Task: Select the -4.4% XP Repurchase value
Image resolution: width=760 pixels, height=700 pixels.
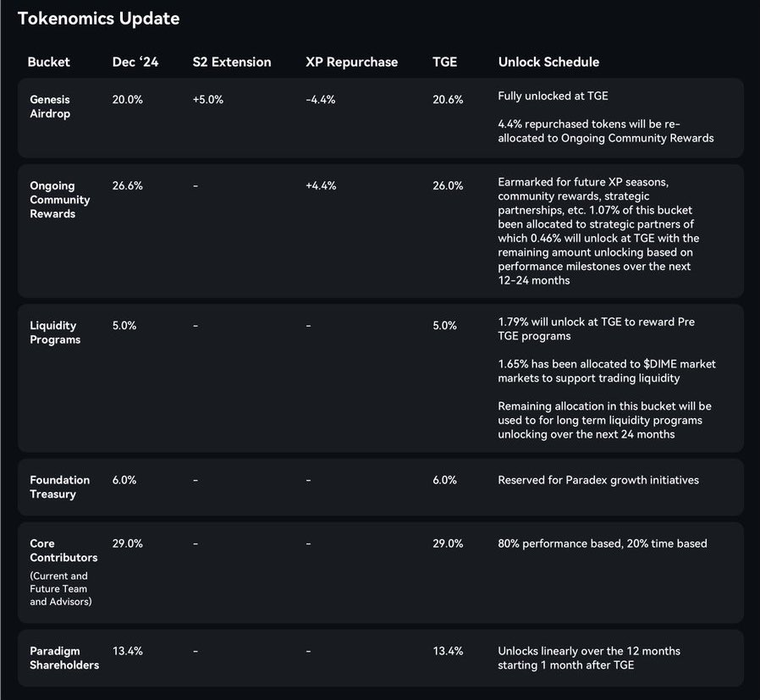Action: 321,99
